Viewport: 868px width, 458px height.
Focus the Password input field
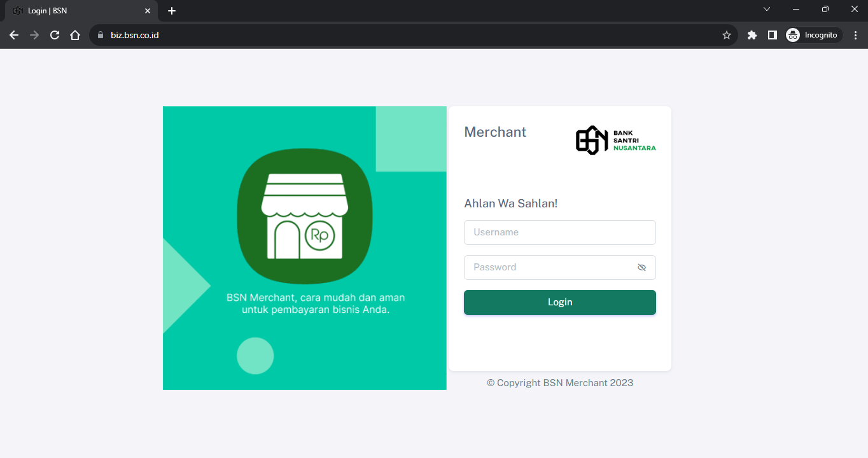point(550,268)
